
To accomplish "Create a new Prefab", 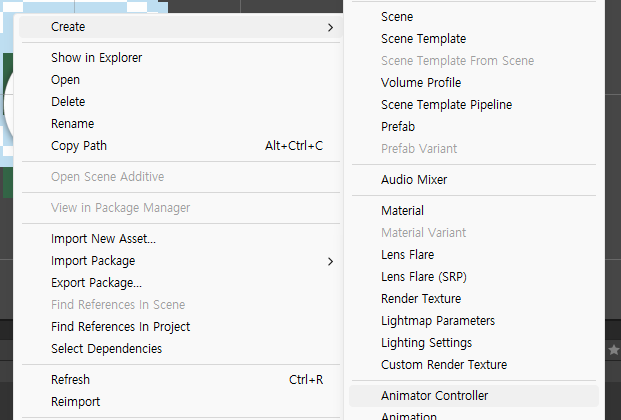I will pyautogui.click(x=398, y=127).
